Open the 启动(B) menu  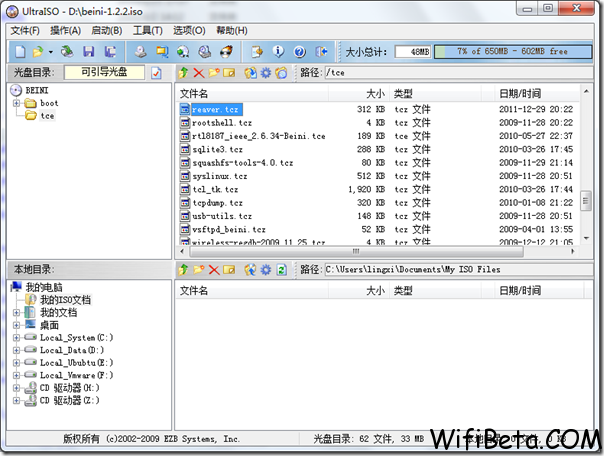pyautogui.click(x=107, y=31)
